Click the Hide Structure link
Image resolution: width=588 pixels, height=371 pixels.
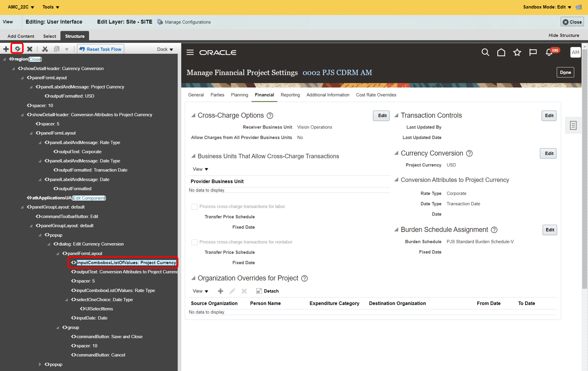pos(564,35)
